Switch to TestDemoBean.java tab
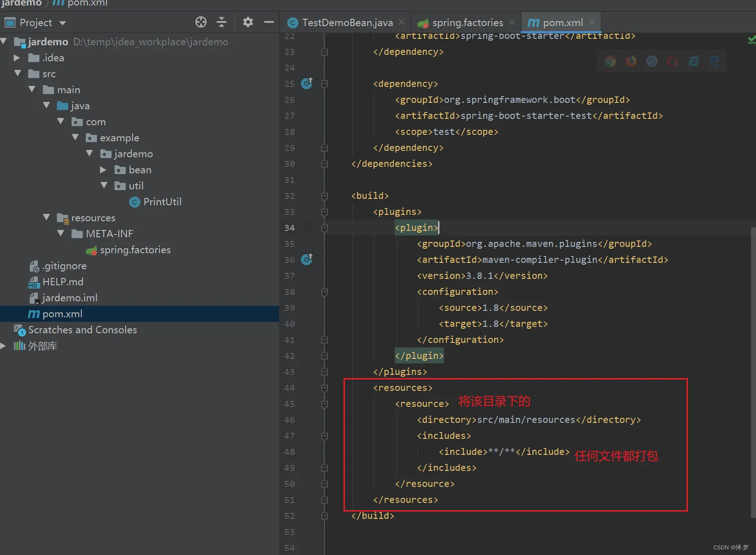This screenshot has width=756, height=555. 347,22
